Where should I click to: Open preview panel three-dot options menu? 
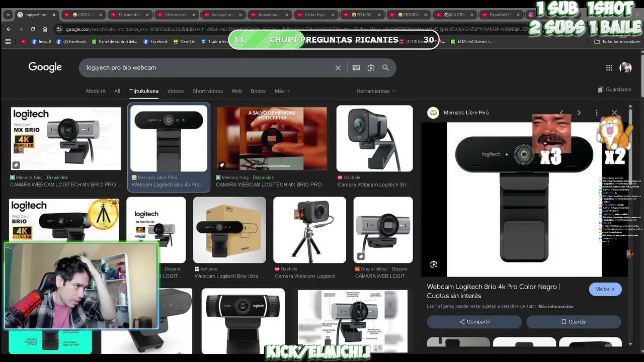(597, 113)
